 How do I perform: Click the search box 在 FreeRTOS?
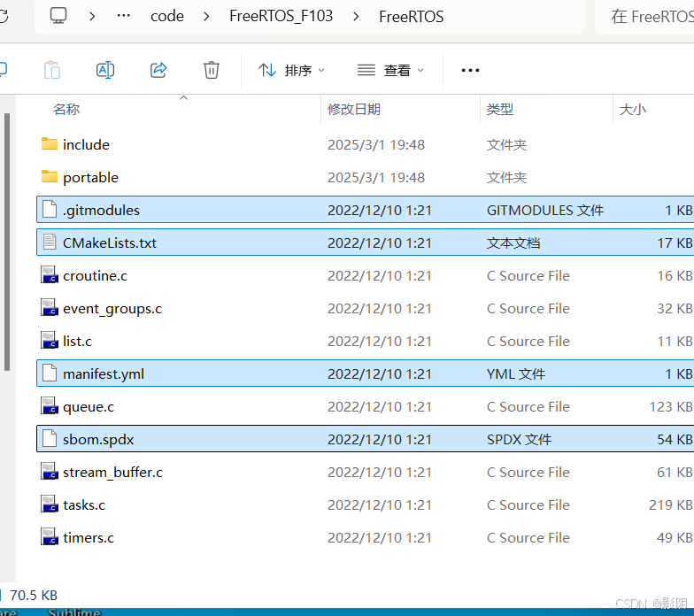(644, 17)
